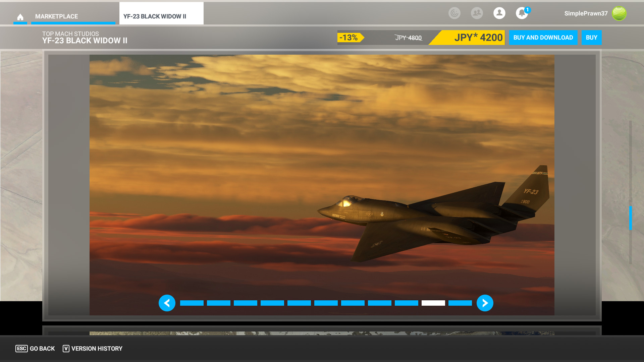Select the last screenshot indicator bar
Image resolution: width=644 pixels, height=362 pixels.
click(460, 303)
